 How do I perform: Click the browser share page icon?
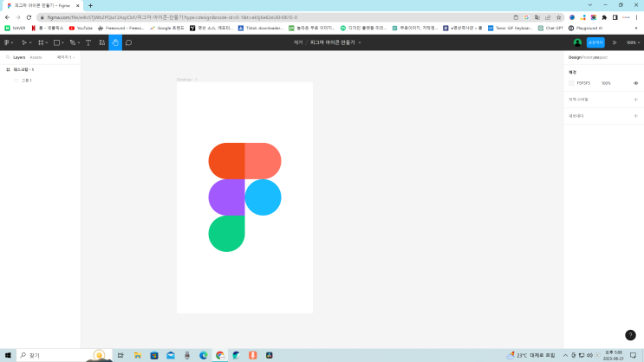pyautogui.click(x=548, y=17)
